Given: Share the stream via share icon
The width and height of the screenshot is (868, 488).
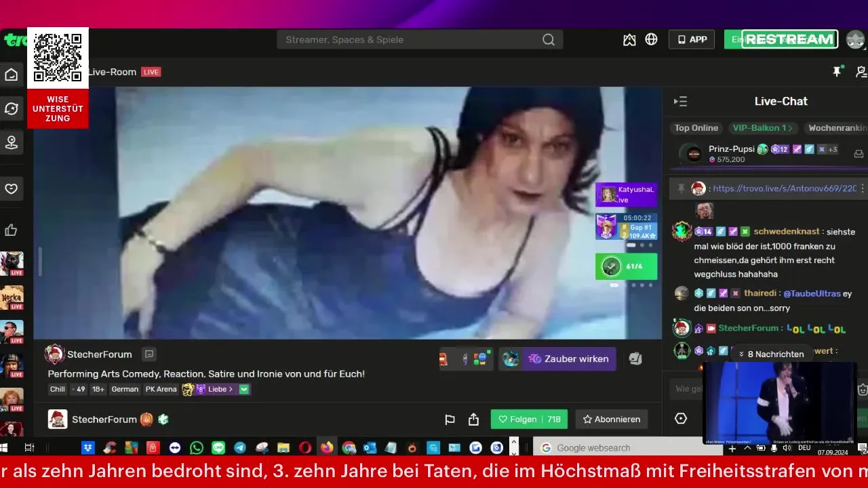Looking at the screenshot, I should pos(473,420).
